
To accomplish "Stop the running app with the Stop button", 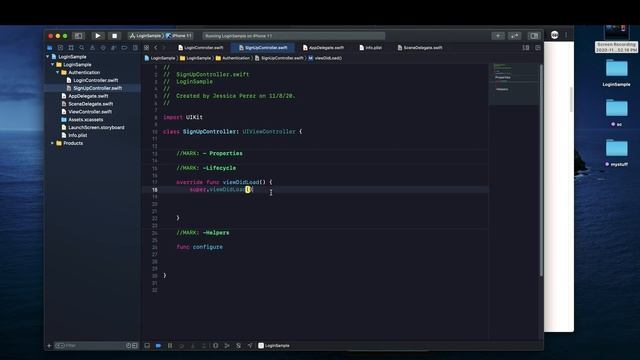I will click(x=114, y=36).
